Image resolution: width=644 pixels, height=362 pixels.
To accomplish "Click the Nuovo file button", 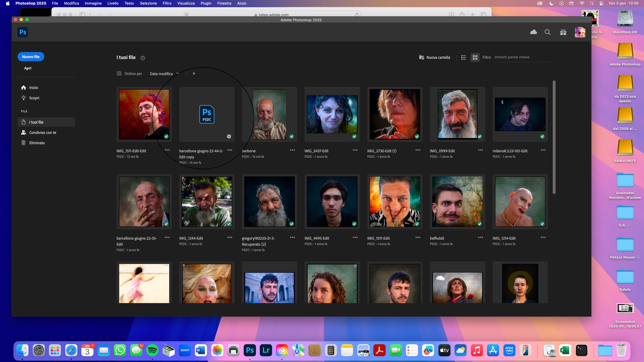I will [x=31, y=57].
